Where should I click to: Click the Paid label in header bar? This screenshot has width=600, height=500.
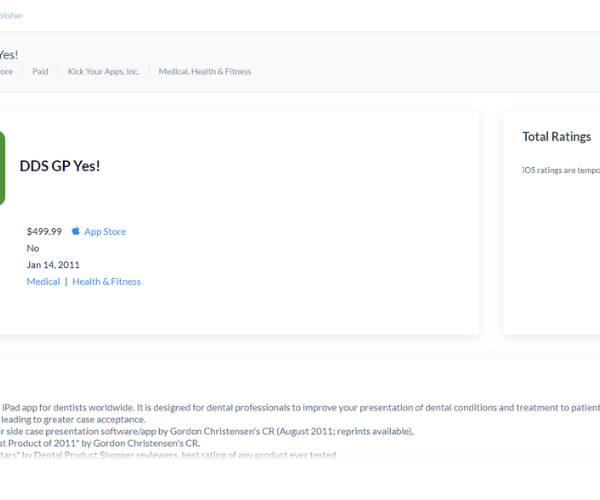click(40, 72)
